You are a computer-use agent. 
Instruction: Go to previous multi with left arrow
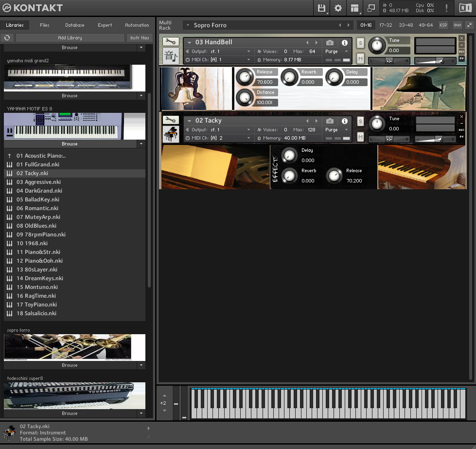340,25
